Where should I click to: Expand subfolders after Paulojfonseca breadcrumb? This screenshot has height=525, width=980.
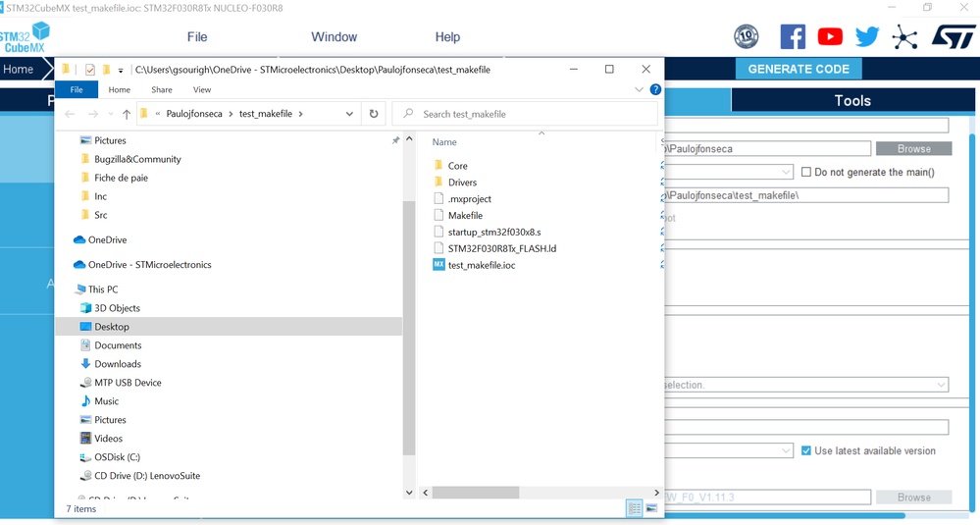[231, 114]
